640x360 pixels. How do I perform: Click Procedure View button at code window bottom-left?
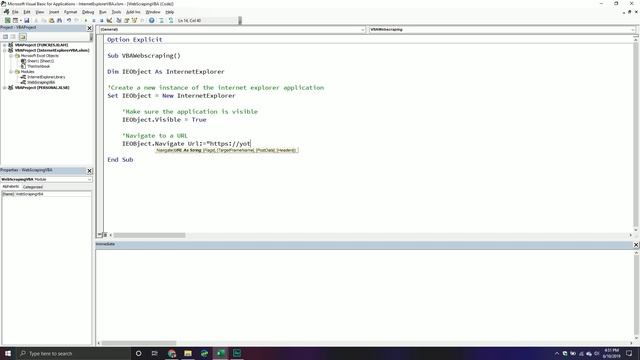99,235
